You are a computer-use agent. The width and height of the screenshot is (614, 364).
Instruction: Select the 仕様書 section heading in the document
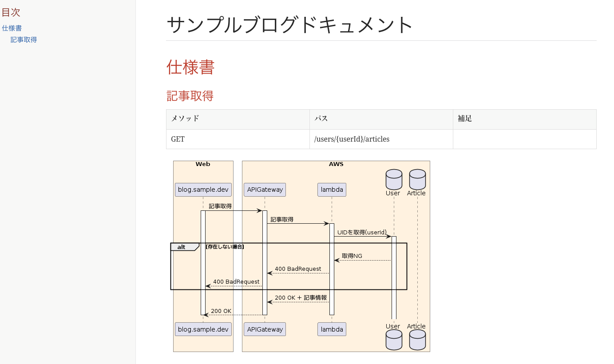190,67
